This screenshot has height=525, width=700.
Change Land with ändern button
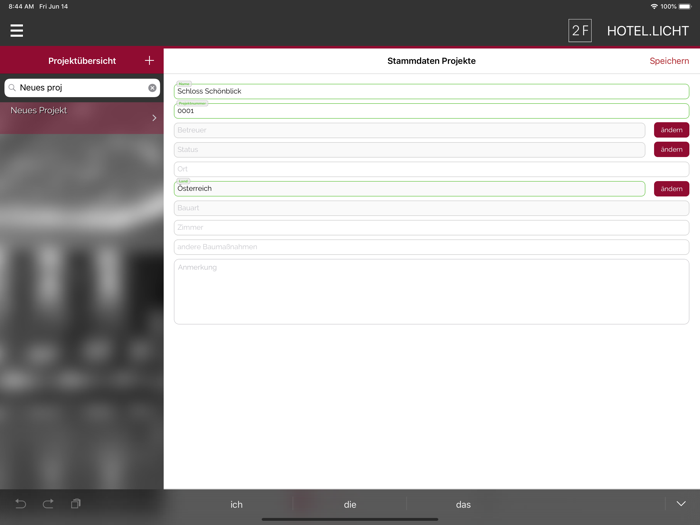(671, 188)
